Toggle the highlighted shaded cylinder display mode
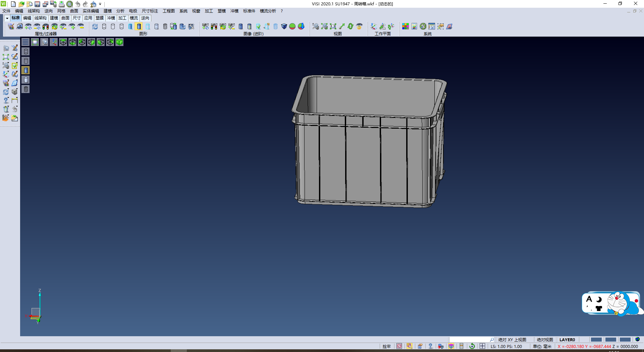The image size is (644, 352). pyautogui.click(x=139, y=27)
